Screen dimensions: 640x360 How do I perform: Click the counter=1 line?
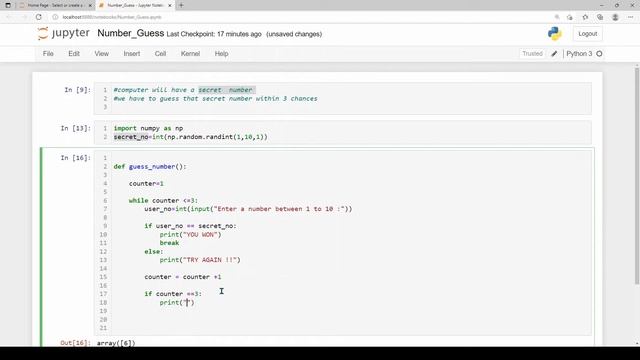pos(146,184)
